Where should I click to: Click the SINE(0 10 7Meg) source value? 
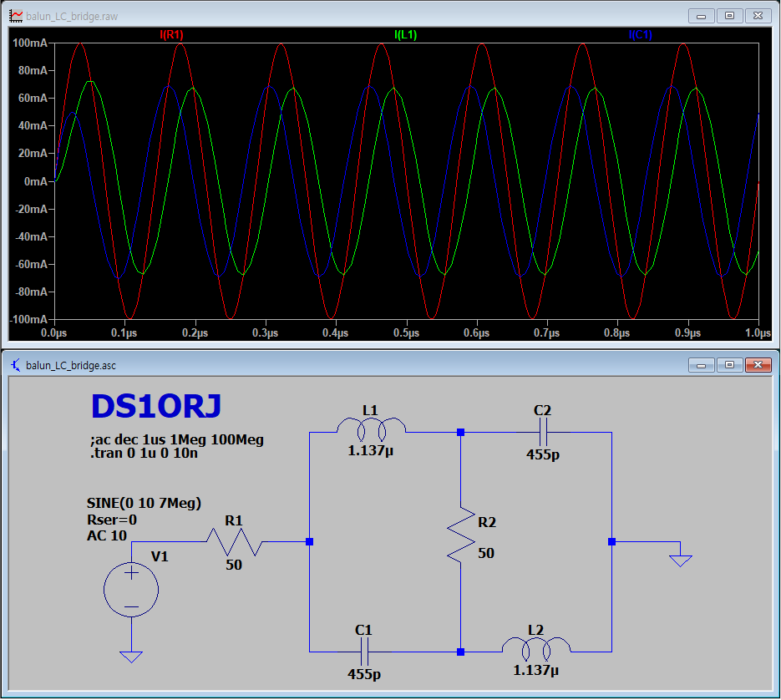coord(144,503)
